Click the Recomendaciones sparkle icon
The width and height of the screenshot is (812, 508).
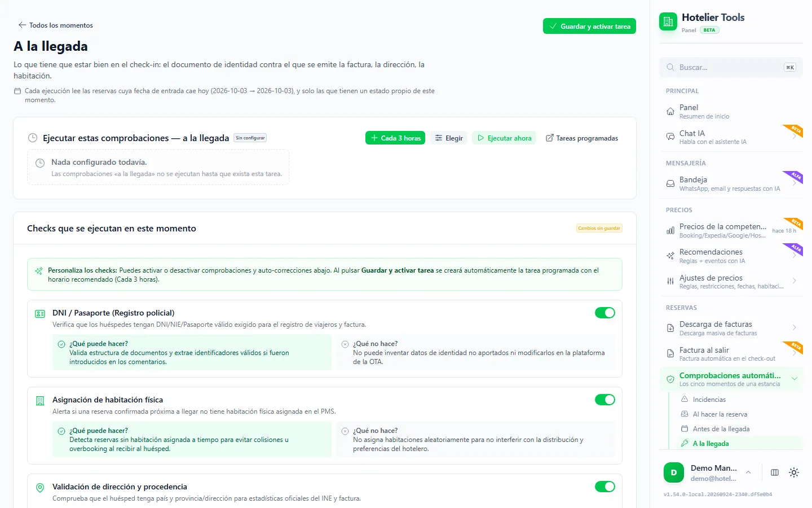tap(670, 256)
